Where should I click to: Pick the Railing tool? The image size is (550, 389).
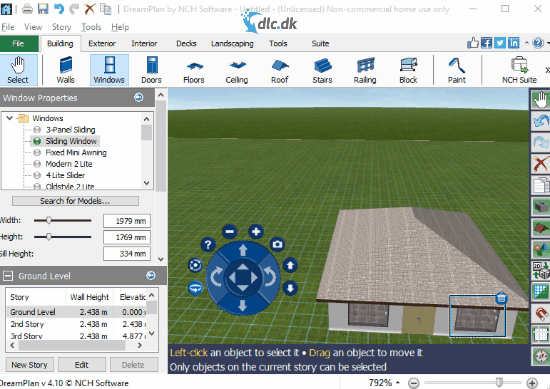[365, 70]
